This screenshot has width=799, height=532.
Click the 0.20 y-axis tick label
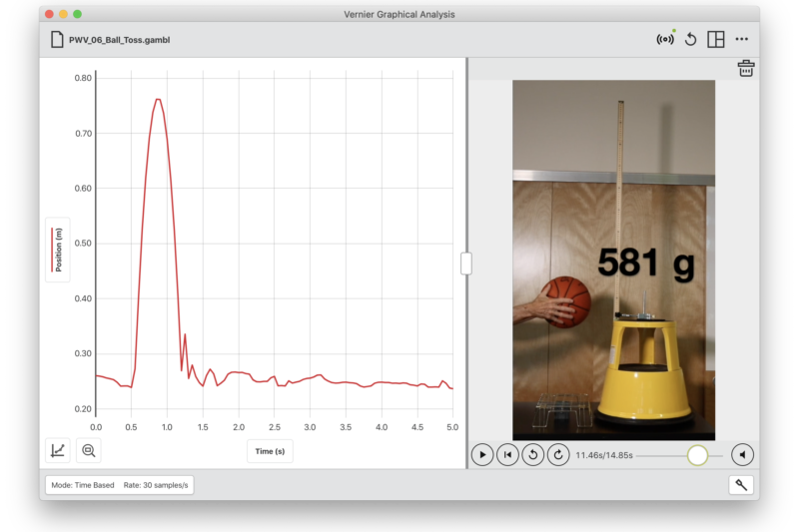(x=83, y=409)
